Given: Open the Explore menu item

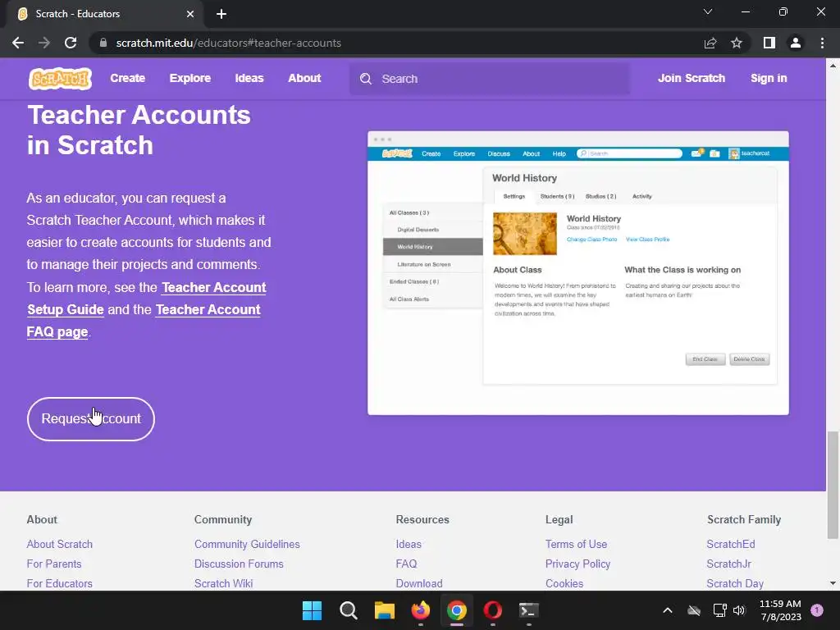Looking at the screenshot, I should click(190, 78).
